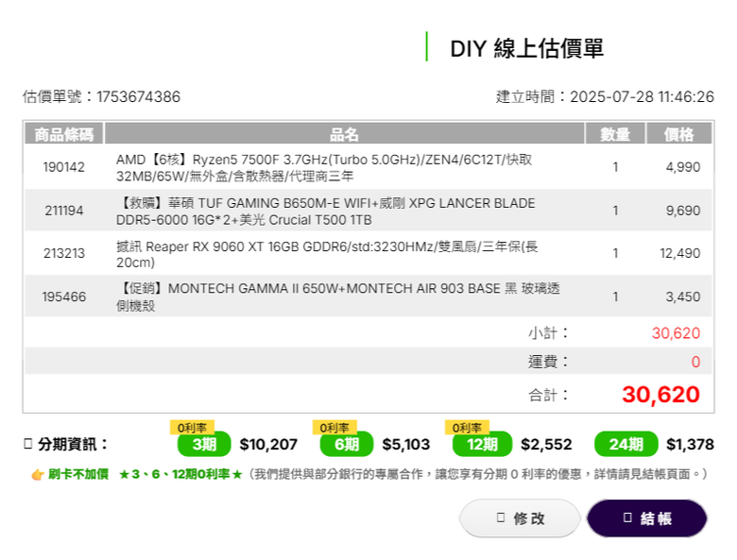Click the 品名 column header
Viewport: 737px width, 560px height.
point(344,134)
